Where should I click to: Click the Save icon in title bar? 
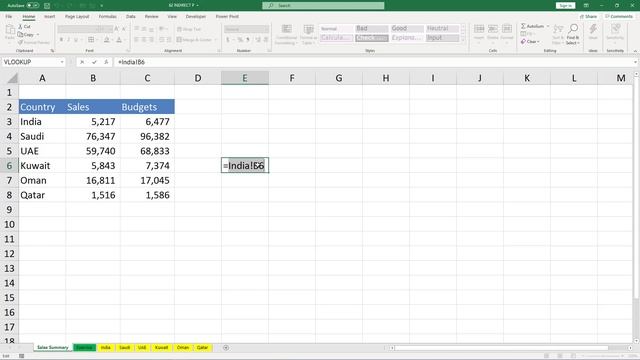pyautogui.click(x=47, y=6)
